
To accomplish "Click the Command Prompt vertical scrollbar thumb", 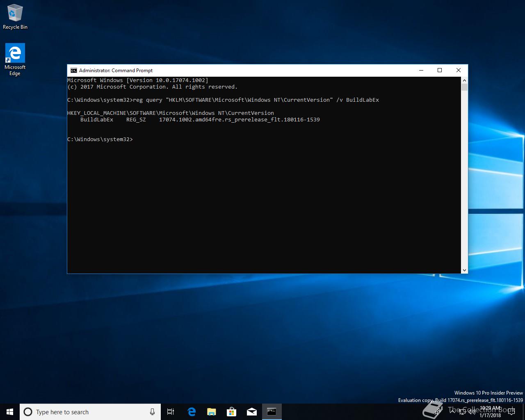I will [x=464, y=87].
